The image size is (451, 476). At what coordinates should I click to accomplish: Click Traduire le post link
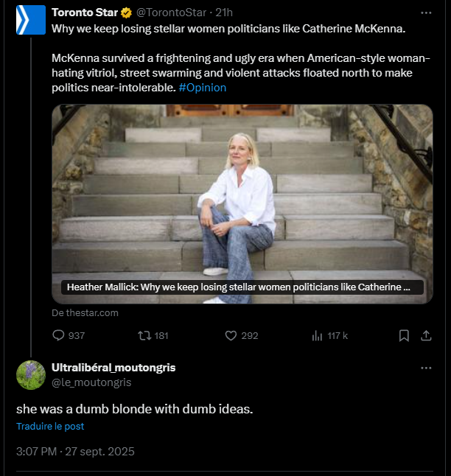click(x=50, y=426)
